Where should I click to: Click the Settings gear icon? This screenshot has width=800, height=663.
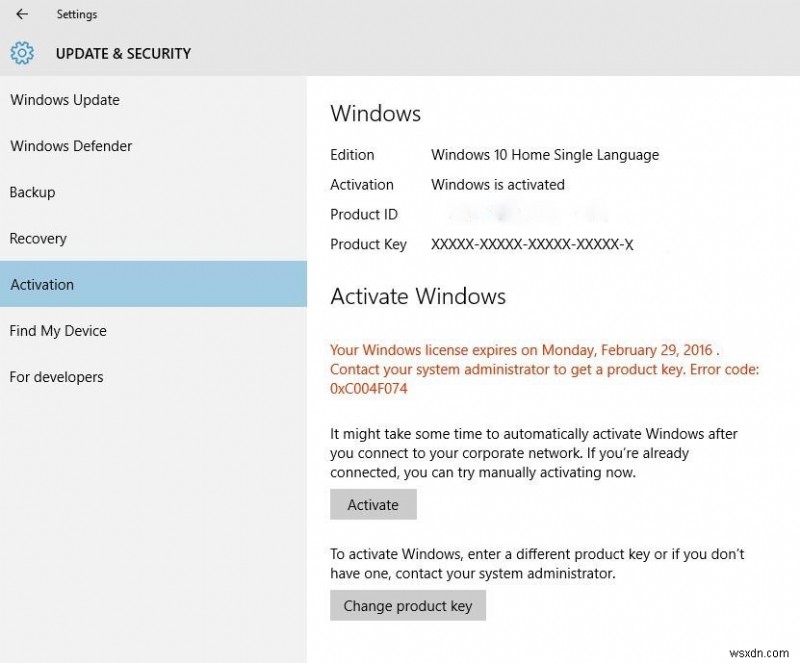[21, 53]
